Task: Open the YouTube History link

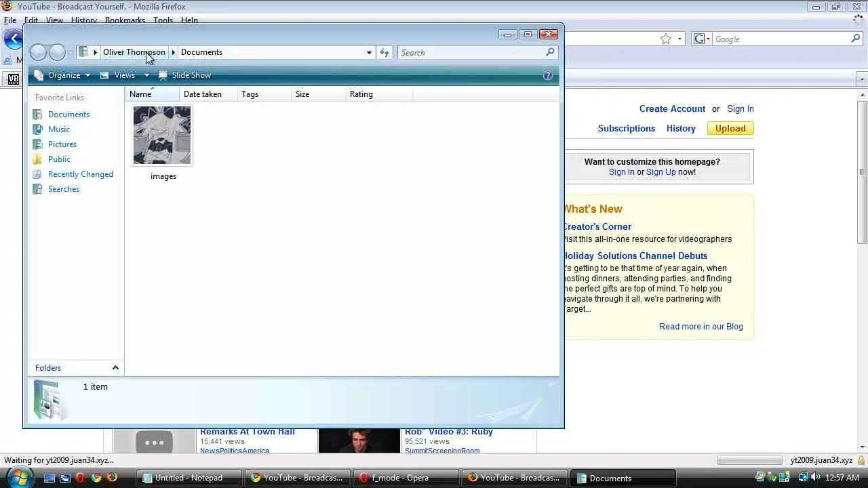Action: coord(681,128)
